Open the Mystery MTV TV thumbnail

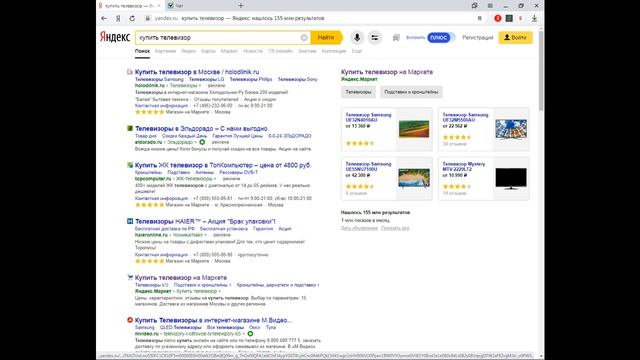(x=511, y=178)
